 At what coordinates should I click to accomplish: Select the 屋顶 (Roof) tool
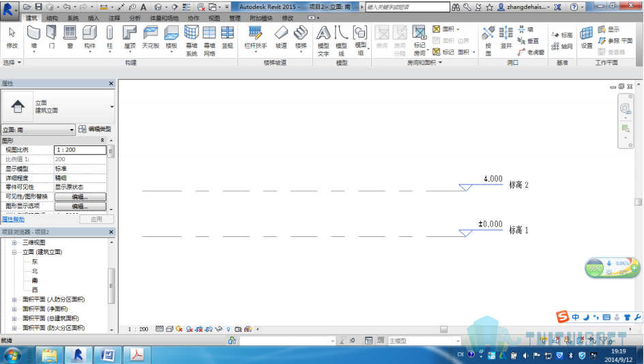tap(130, 38)
